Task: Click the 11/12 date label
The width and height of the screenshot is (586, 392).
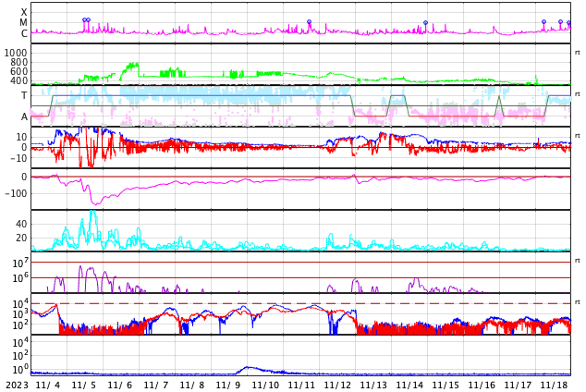Action: point(337,385)
